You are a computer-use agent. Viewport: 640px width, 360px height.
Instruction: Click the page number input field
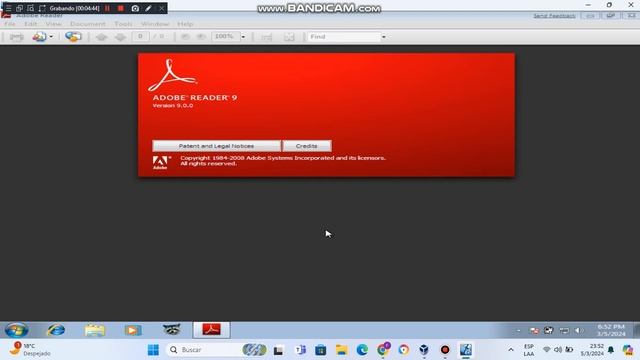(x=140, y=37)
